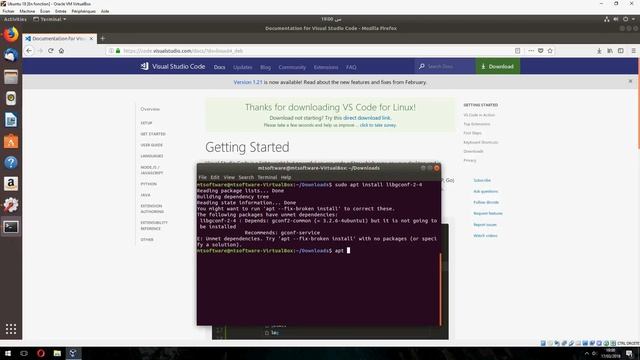Select Overview in the docs sidebar

pos(150,109)
